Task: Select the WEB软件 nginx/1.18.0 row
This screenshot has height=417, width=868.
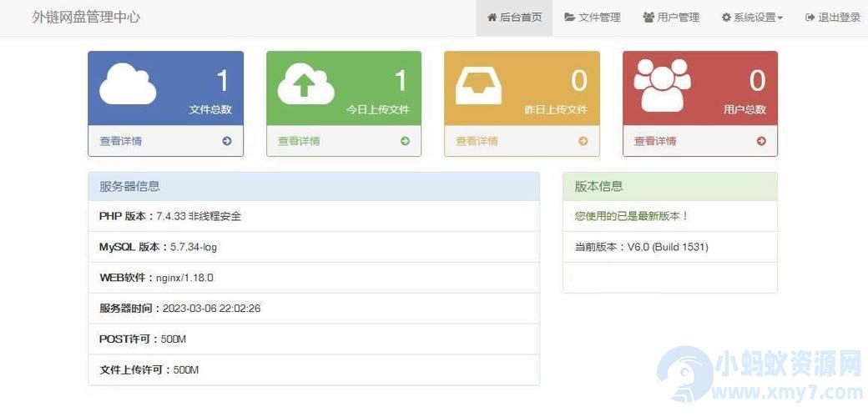Action: tap(314, 278)
